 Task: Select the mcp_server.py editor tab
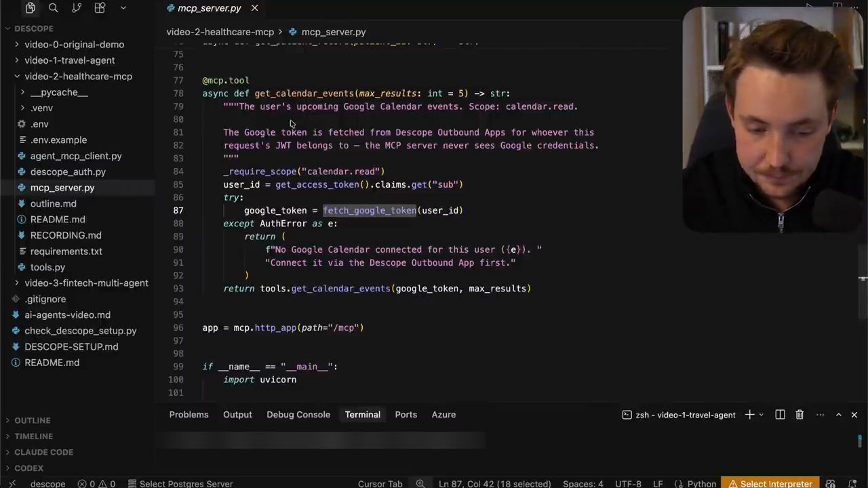pos(209,8)
